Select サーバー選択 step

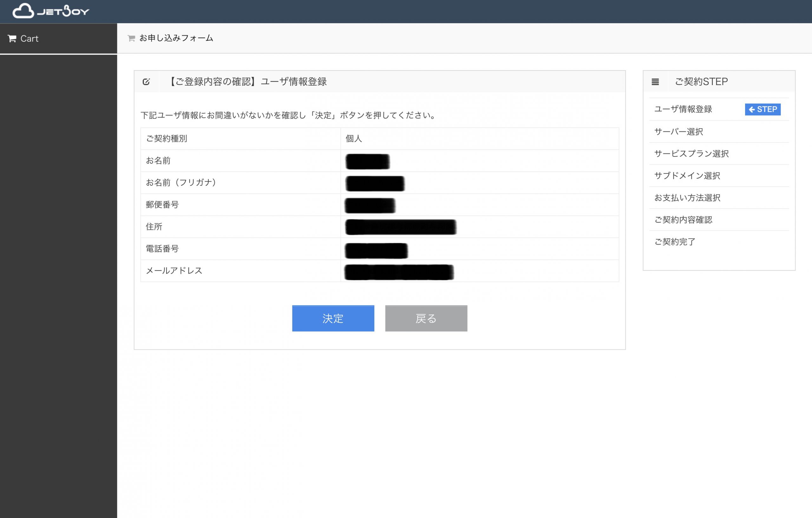(678, 131)
